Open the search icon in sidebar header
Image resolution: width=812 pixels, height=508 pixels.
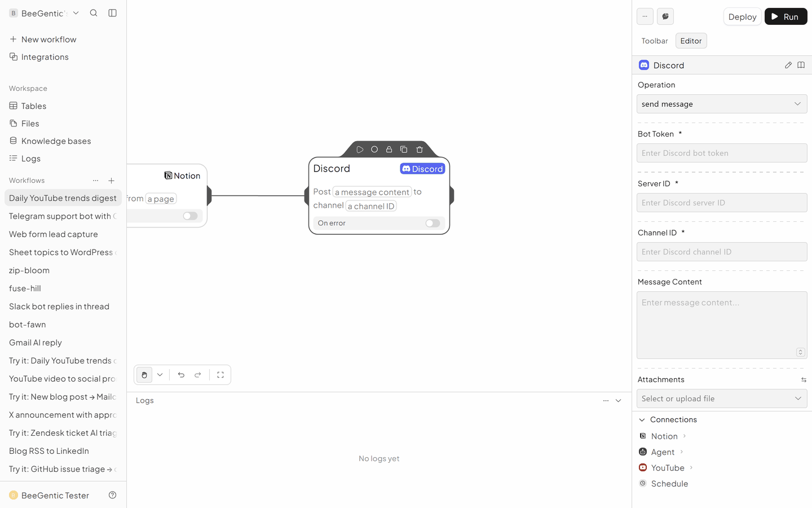point(94,13)
